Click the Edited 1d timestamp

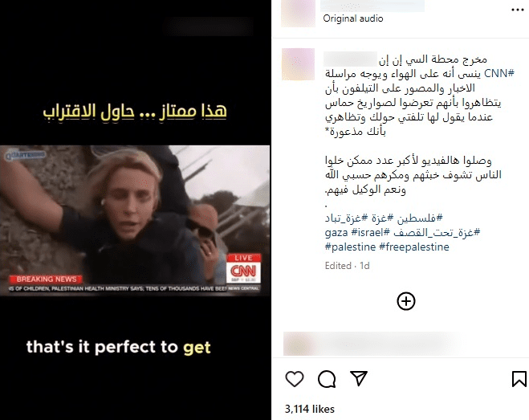(347, 266)
